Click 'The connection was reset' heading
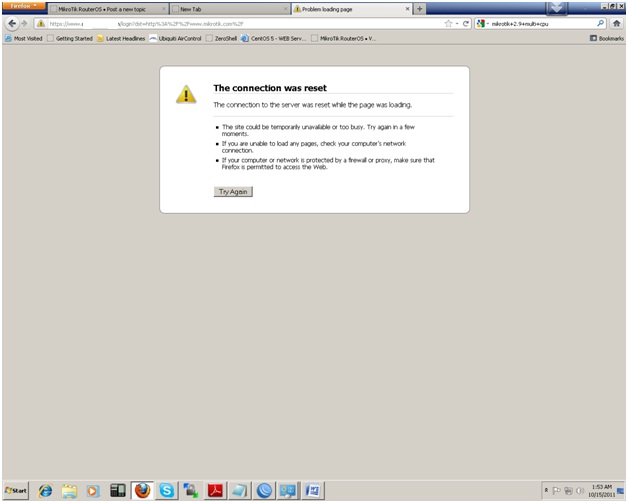628x503 pixels. tap(270, 88)
